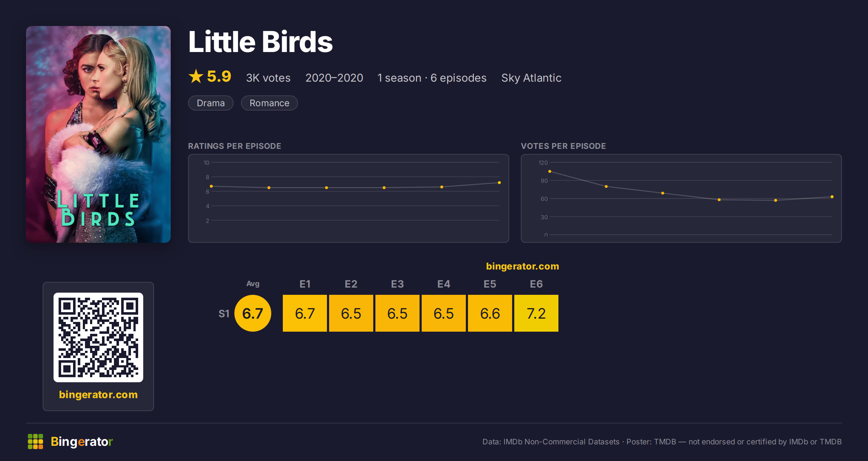
Task: Click the Sky Atlantic network label
Action: 531,78
